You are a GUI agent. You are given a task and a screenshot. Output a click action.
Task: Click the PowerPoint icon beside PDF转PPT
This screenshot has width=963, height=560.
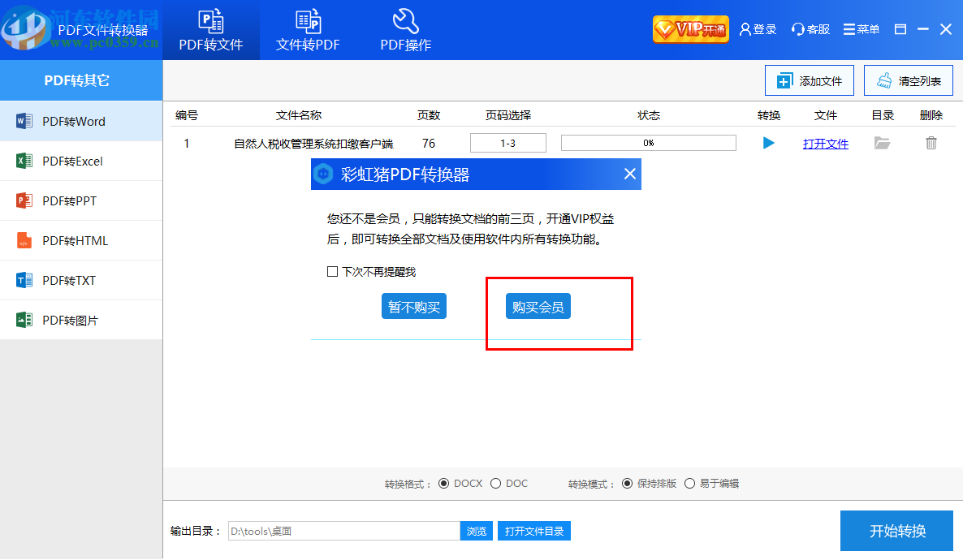24,200
